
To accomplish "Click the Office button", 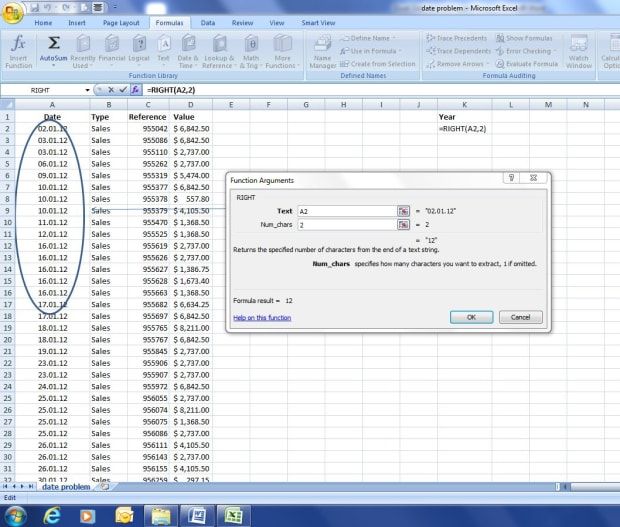I will [12, 13].
